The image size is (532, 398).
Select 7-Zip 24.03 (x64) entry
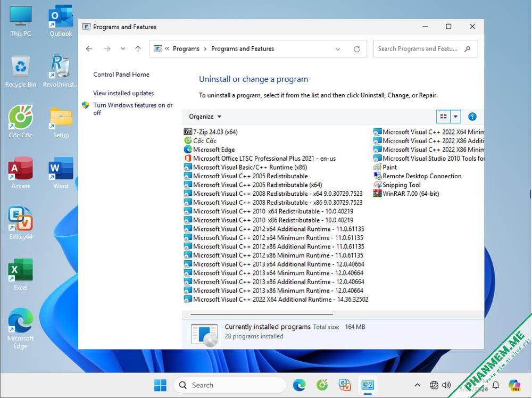(x=211, y=132)
